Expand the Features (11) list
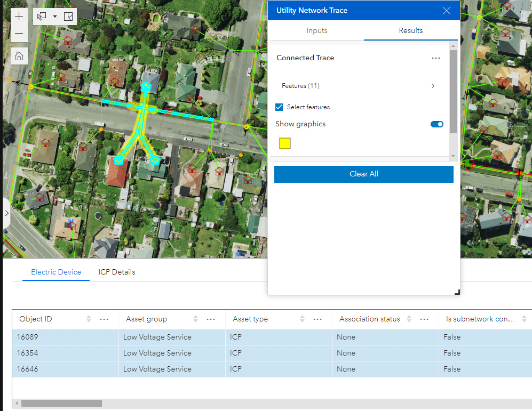Viewport: 532px width, 411px height. tap(433, 86)
